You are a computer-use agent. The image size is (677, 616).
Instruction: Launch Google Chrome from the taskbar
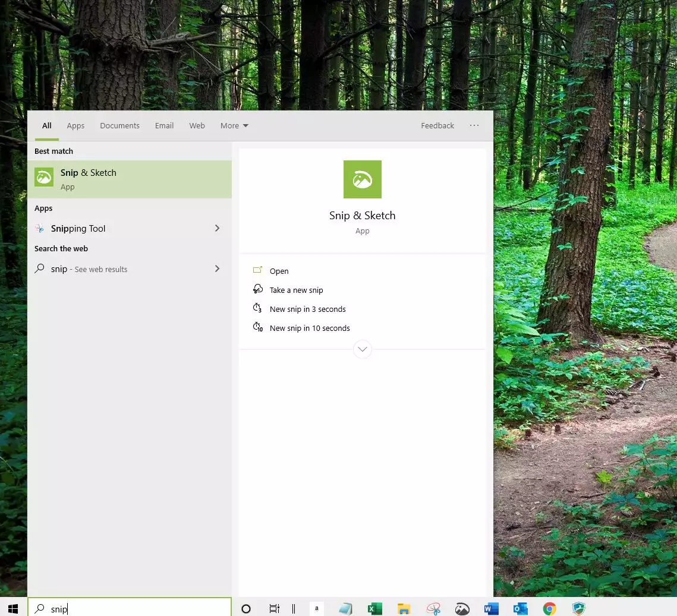point(549,609)
